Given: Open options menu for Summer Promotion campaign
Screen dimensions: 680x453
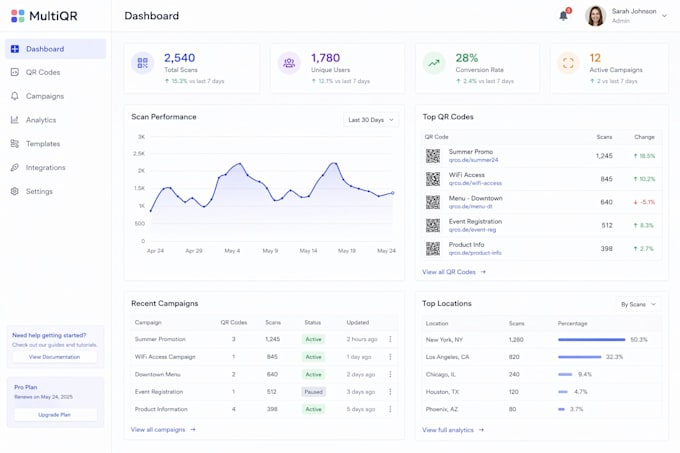Looking at the screenshot, I should click(390, 339).
